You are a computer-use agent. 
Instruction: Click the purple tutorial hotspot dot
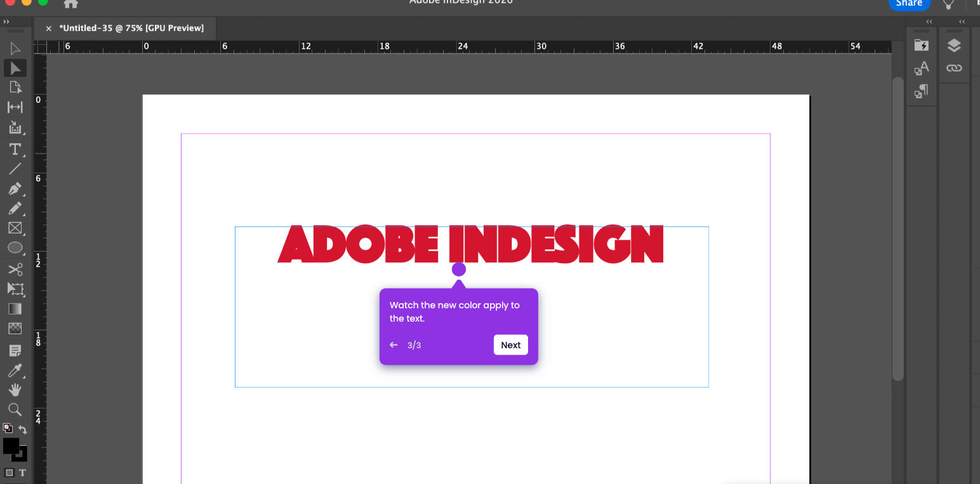(x=459, y=270)
